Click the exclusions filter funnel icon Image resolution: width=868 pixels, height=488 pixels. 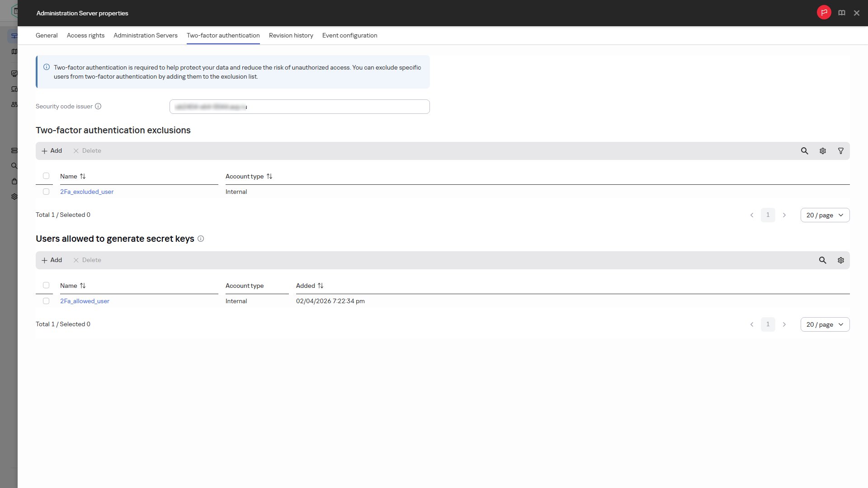[x=840, y=151]
